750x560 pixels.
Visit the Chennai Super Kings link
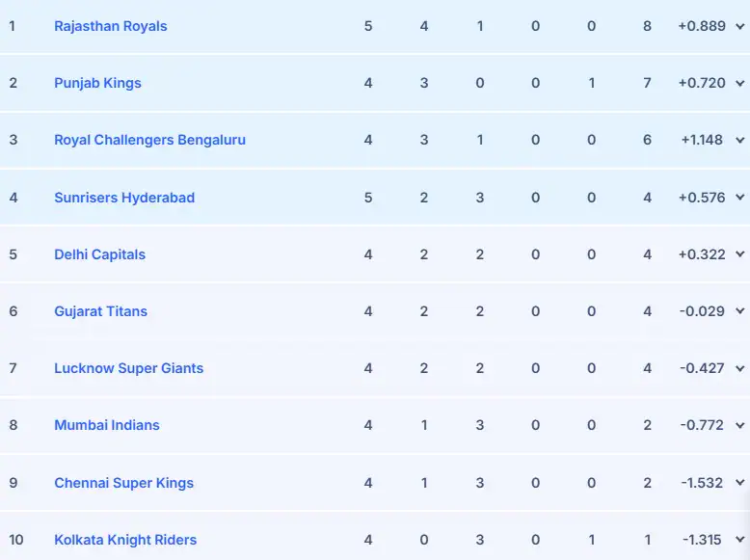pos(124,483)
